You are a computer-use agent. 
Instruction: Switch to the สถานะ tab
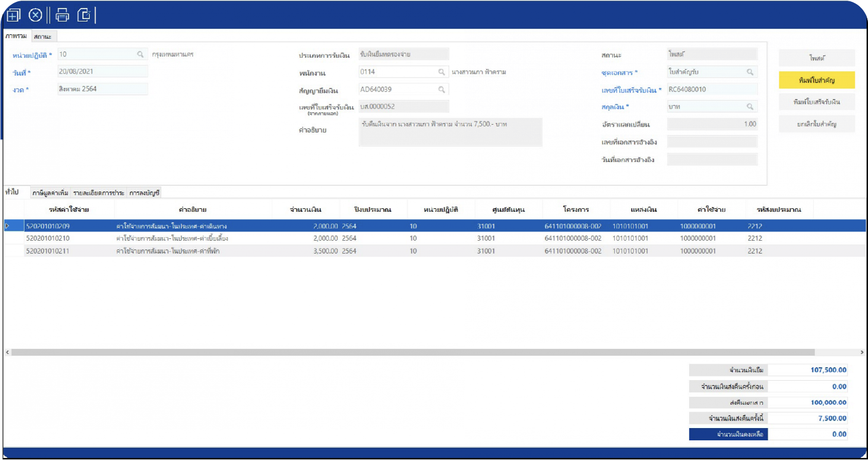coord(43,37)
